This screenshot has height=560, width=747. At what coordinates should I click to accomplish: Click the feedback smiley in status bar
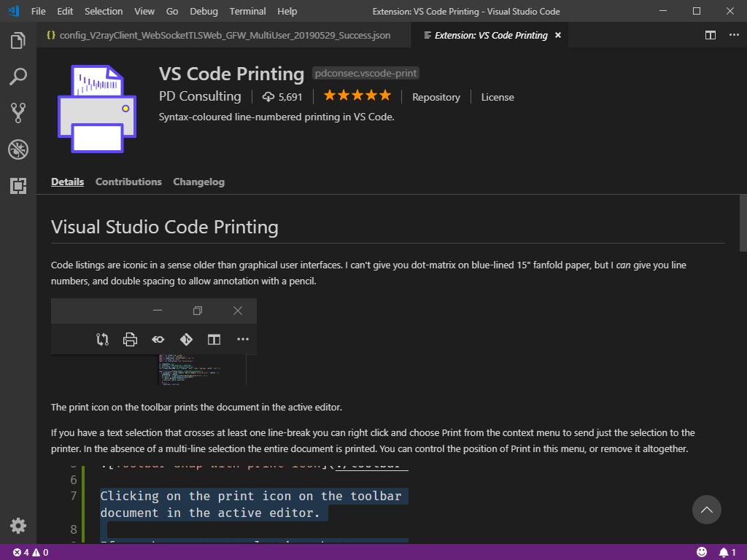coord(702,553)
